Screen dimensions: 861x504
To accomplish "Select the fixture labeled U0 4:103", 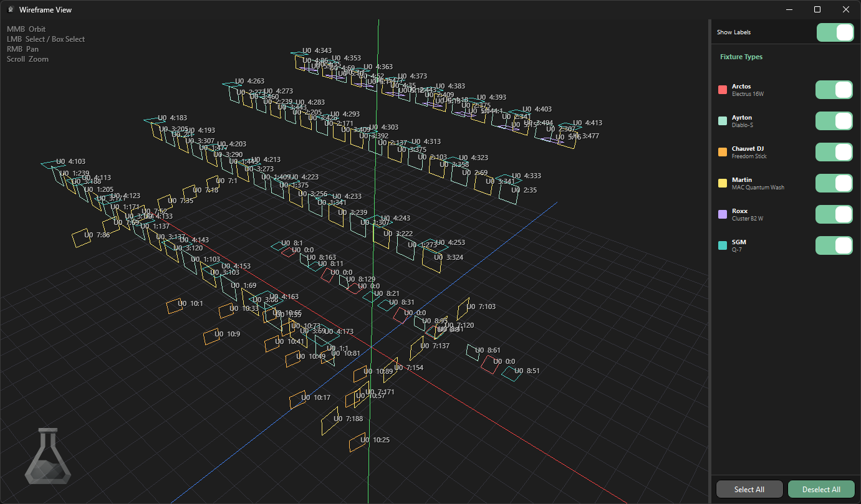I will coord(52,164).
